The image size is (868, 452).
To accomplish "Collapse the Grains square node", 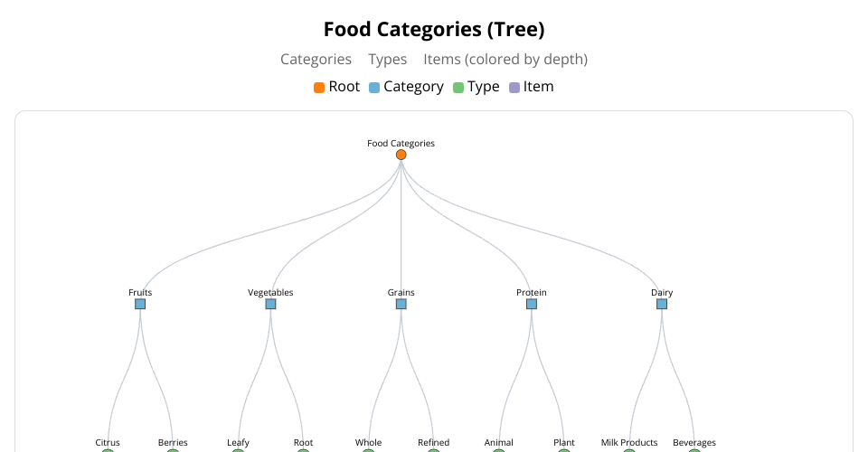I will click(401, 305).
